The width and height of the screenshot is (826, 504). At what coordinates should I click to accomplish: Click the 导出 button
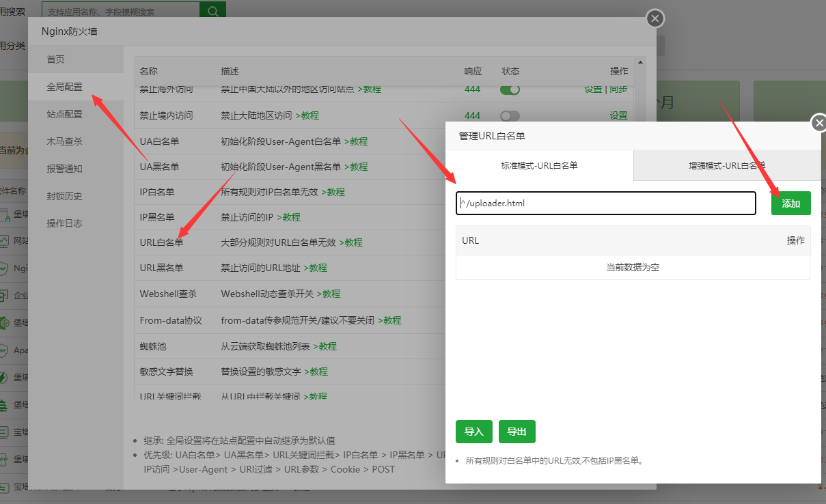click(517, 432)
